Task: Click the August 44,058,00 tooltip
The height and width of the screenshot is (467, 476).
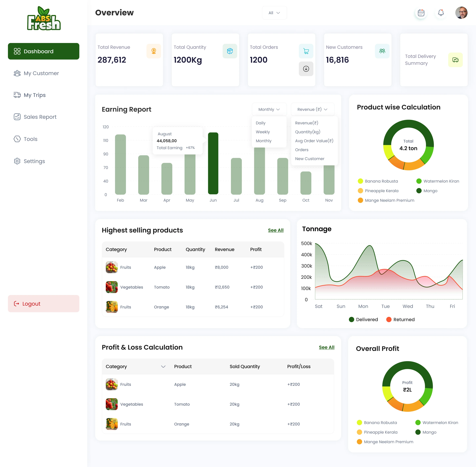Action: (x=178, y=141)
